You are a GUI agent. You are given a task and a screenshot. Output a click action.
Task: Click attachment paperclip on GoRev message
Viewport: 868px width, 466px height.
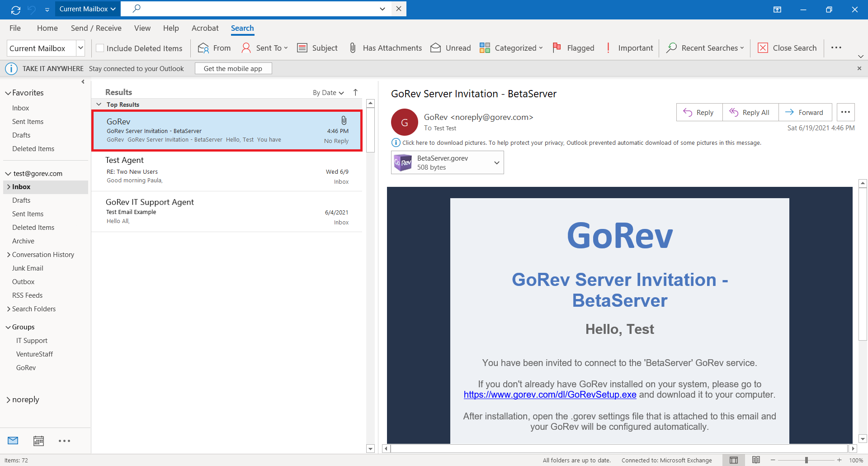pos(344,120)
